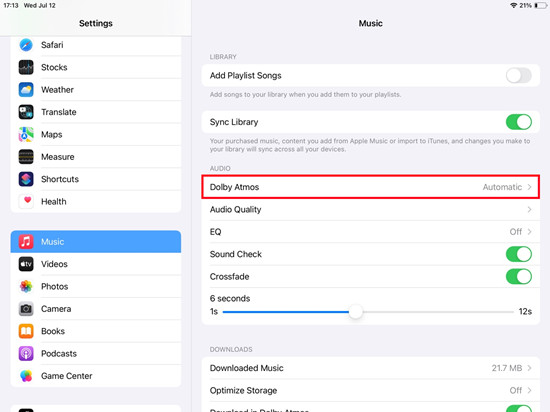Tap the Settings sidebar title

point(96,23)
